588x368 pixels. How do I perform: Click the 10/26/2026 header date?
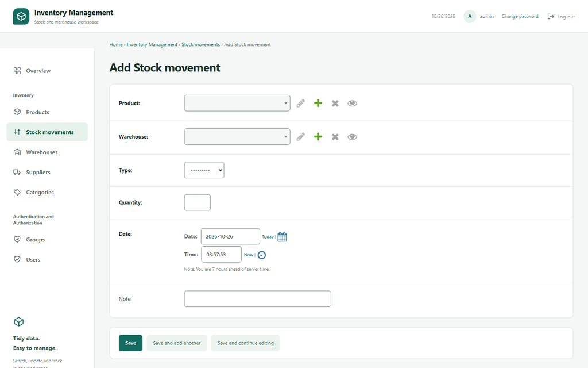point(443,17)
